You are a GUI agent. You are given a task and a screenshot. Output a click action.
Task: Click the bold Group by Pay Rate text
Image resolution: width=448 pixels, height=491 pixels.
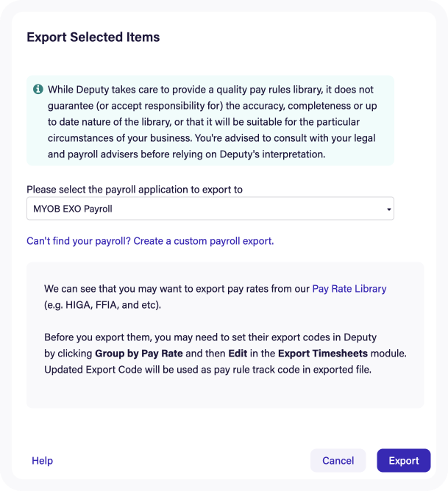(139, 354)
